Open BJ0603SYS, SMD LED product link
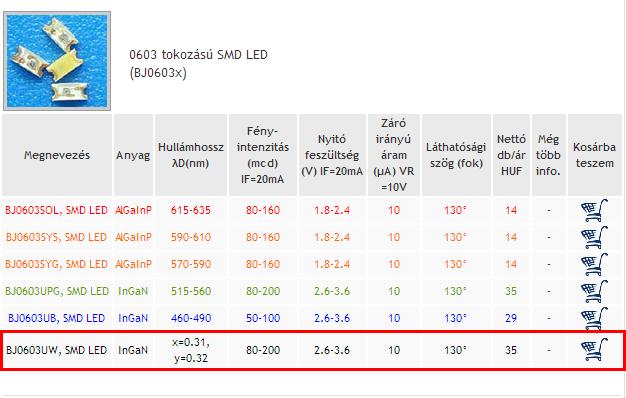The height and width of the screenshot is (398, 626). 56,238
